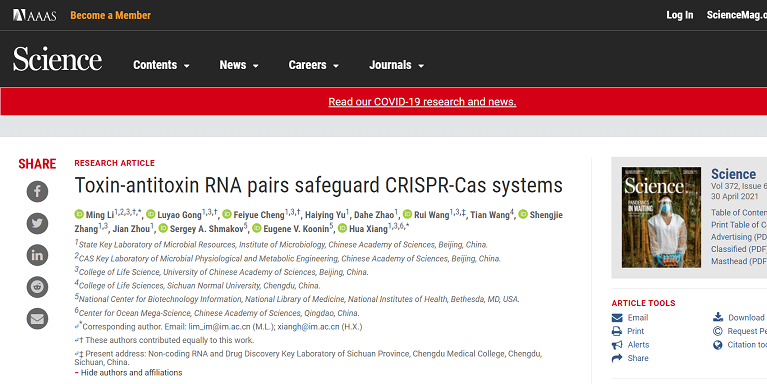Open Shengjie Zhang's ORCID icon
This screenshot has width=767, height=384.
tap(523, 214)
